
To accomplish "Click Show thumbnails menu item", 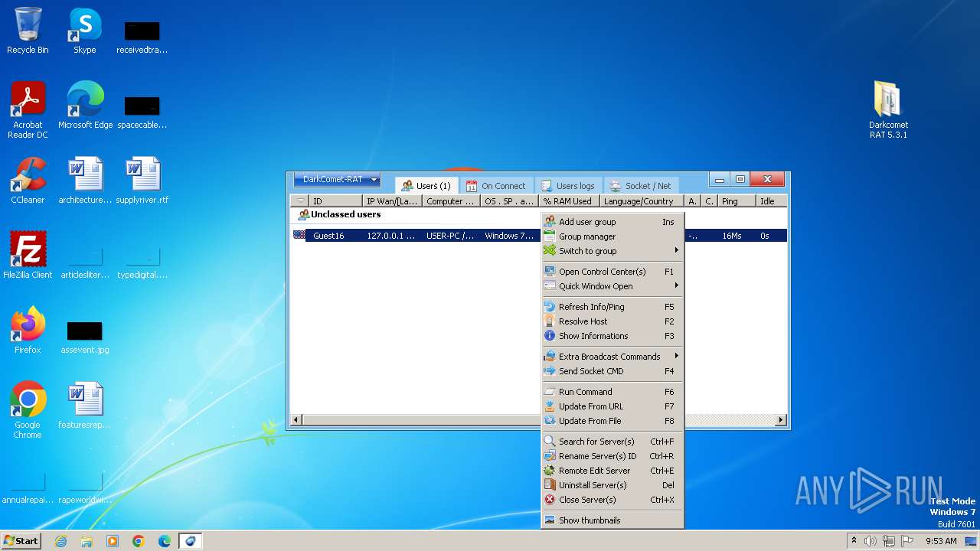I will (x=612, y=520).
